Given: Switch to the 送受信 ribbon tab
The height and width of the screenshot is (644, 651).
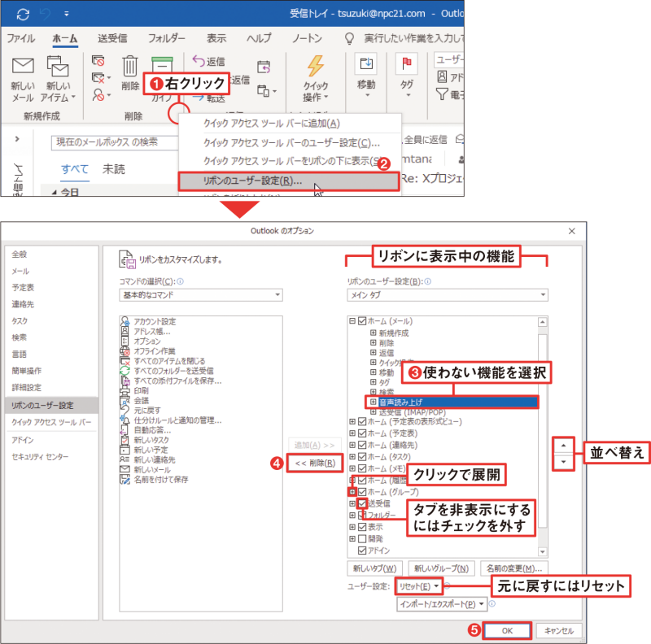Looking at the screenshot, I should point(112,38).
